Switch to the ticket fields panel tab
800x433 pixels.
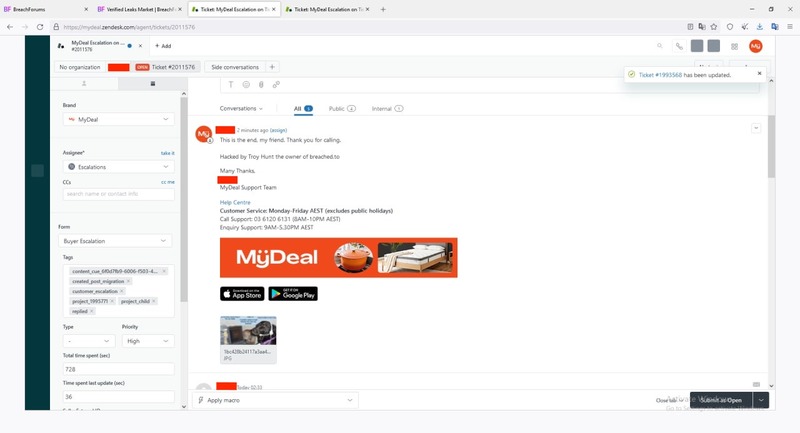point(153,84)
